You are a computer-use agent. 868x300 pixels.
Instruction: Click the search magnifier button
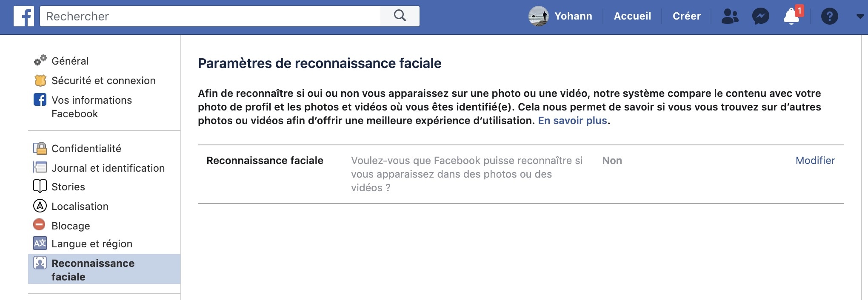point(400,16)
